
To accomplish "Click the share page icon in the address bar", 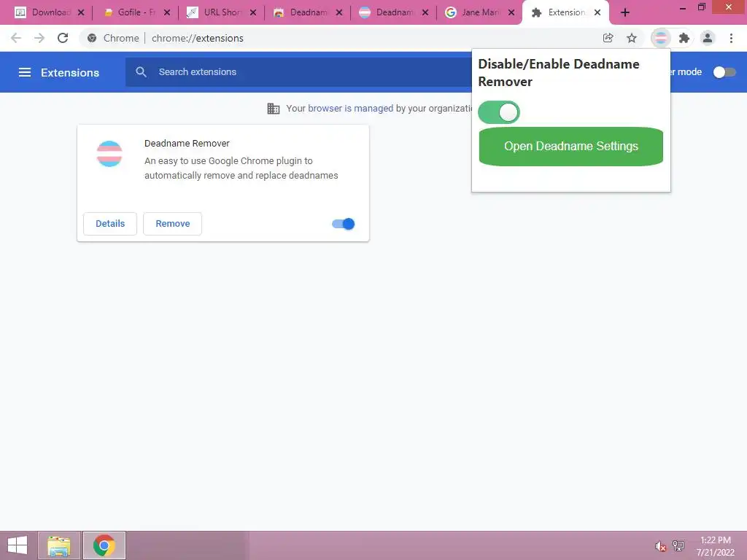I will [608, 38].
